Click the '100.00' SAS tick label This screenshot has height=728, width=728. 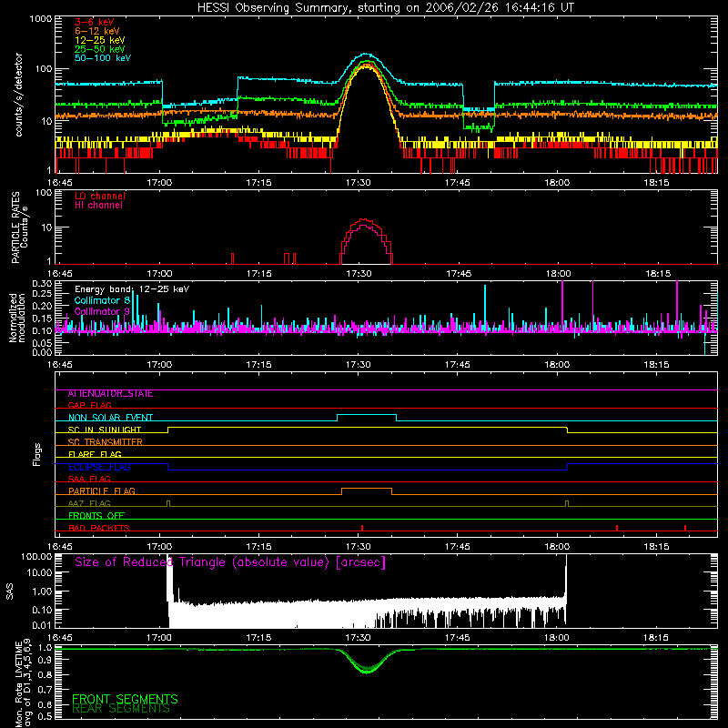pos(36,557)
